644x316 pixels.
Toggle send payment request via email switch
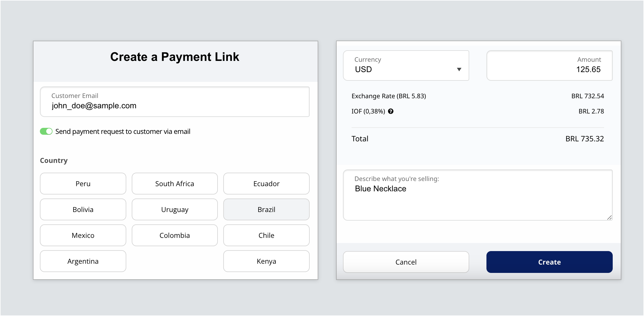[x=46, y=131]
